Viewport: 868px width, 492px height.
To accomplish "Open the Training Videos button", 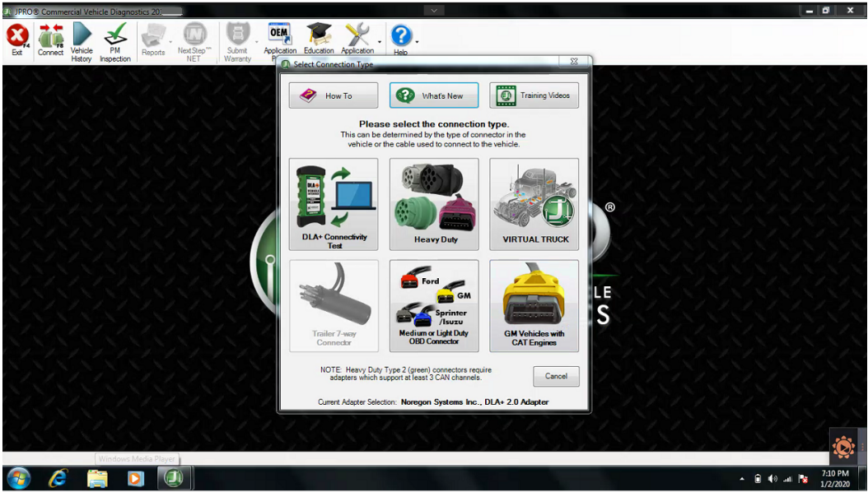I will [x=534, y=95].
